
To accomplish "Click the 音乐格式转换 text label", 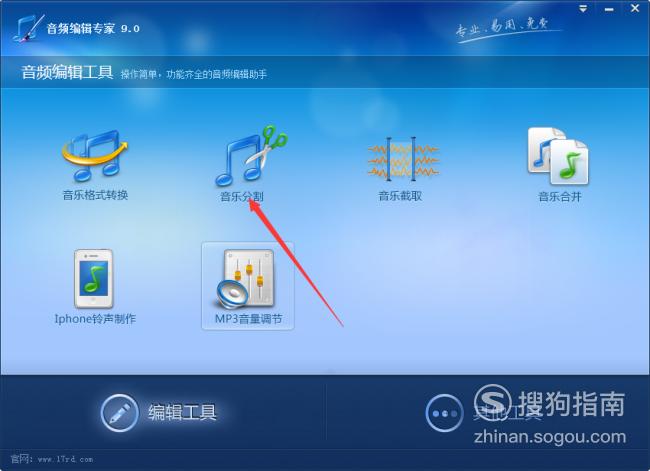I will click(95, 195).
